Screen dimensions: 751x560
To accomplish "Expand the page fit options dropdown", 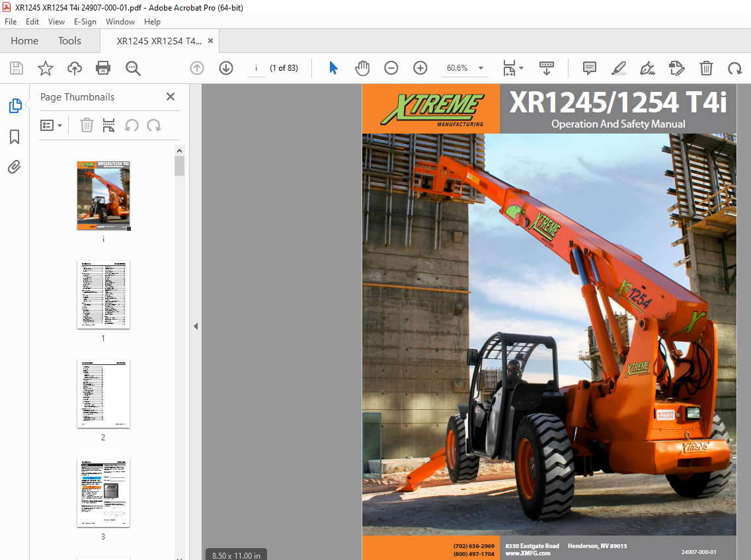I will pos(521,68).
